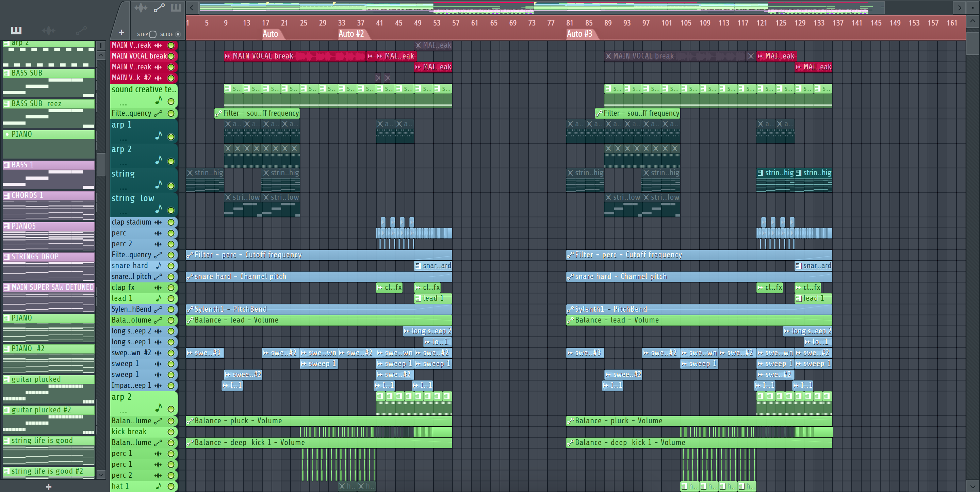Screen dimensions: 980x492
Task: Focus pattern clips via the playlist piano icon
Action: pos(176,7)
